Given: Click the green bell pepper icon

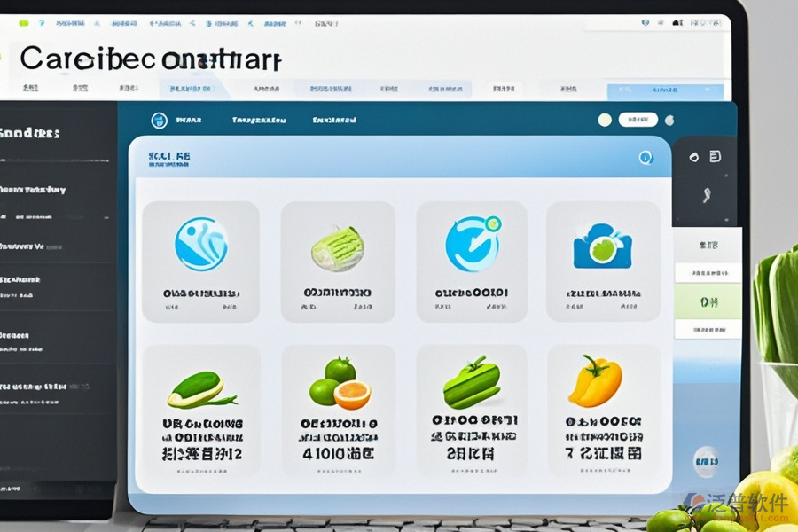Looking at the screenshot, I should pos(472,382).
